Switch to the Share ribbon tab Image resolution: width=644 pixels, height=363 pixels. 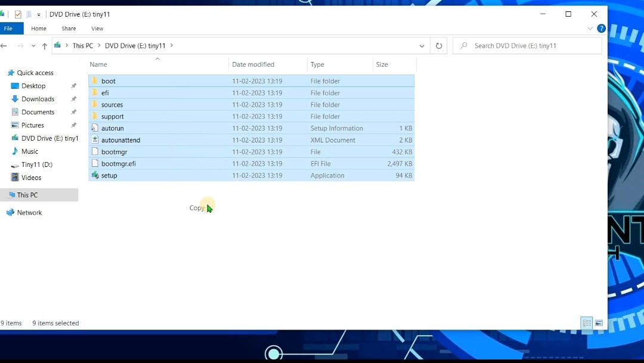coord(69,29)
